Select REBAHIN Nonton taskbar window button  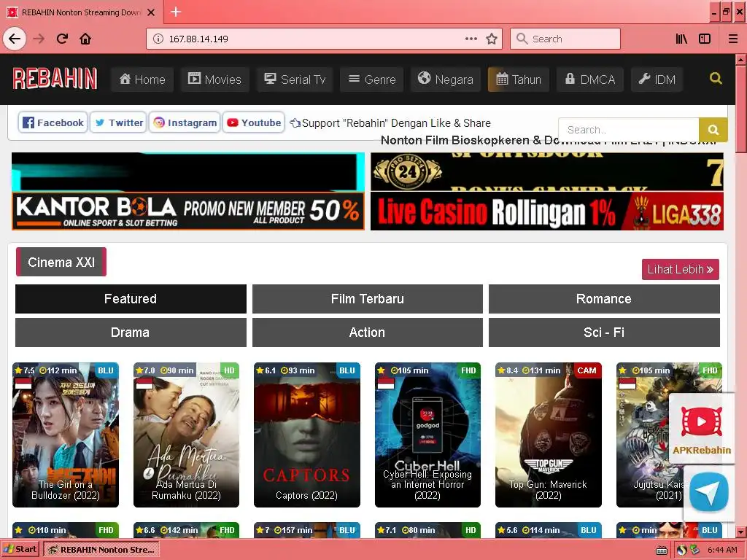point(101,550)
